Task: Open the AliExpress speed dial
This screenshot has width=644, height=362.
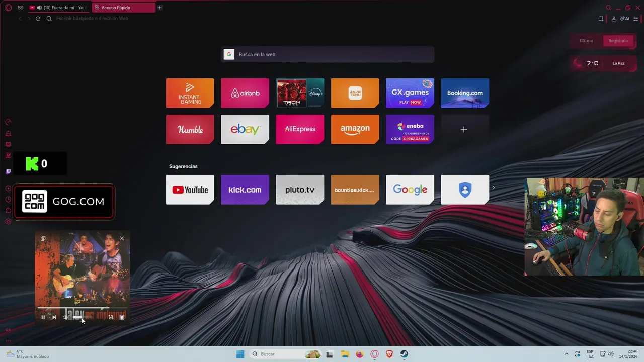Action: (x=300, y=129)
